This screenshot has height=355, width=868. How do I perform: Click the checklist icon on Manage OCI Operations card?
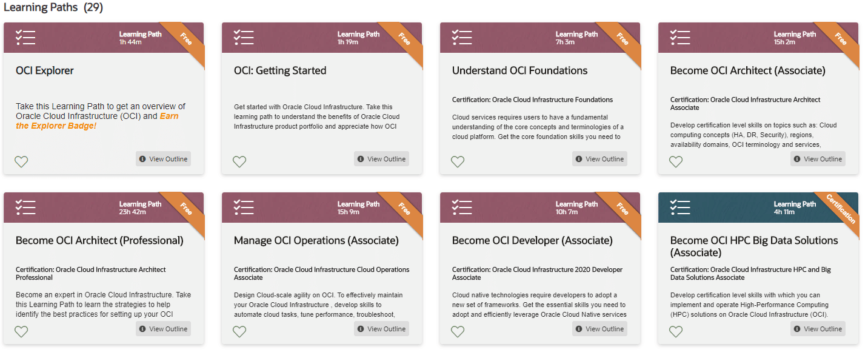(243, 207)
